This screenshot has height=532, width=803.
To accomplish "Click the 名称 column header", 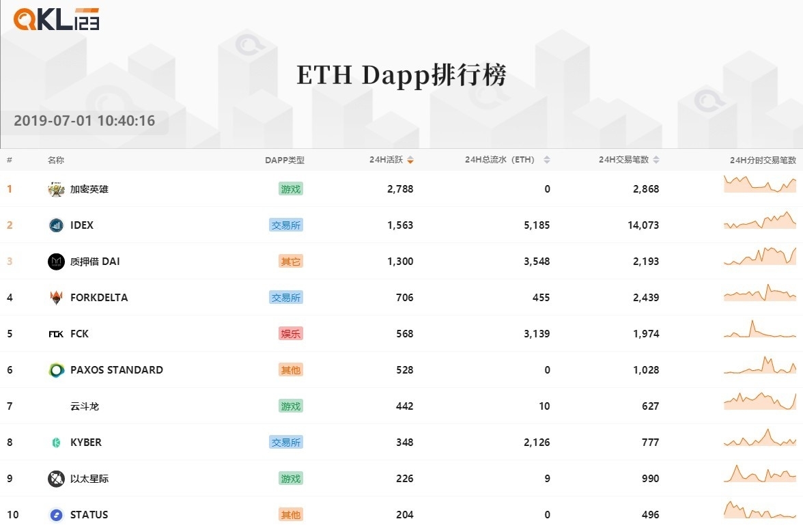I will [56, 160].
